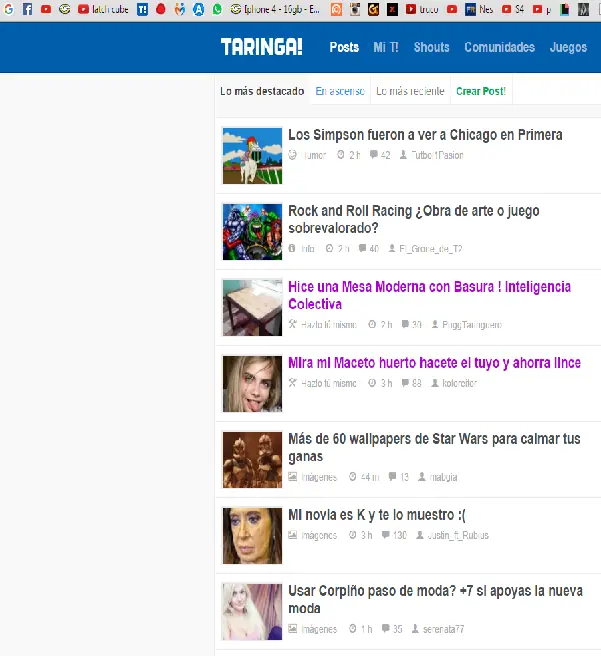Open the black 'X' bookmark icon

pos(392,9)
